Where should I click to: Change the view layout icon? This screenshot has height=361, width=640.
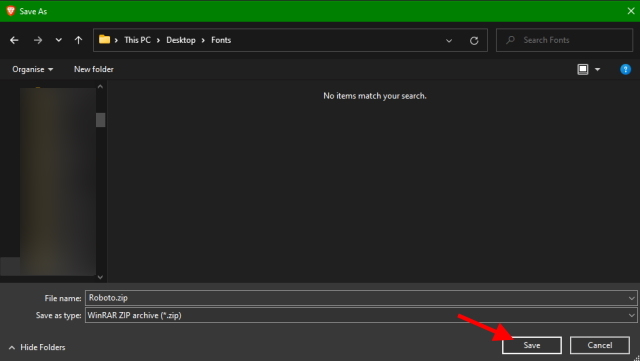583,69
